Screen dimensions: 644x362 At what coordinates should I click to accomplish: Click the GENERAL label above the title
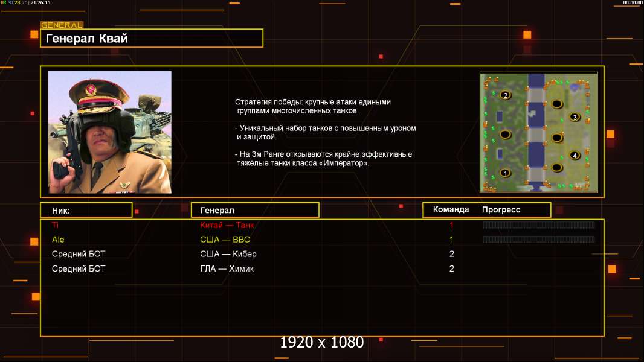tap(62, 25)
